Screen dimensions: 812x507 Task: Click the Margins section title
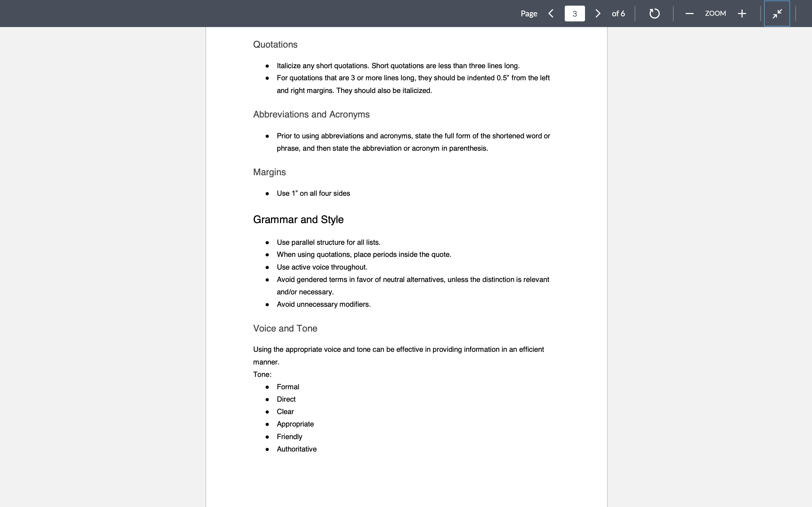pyautogui.click(x=270, y=172)
